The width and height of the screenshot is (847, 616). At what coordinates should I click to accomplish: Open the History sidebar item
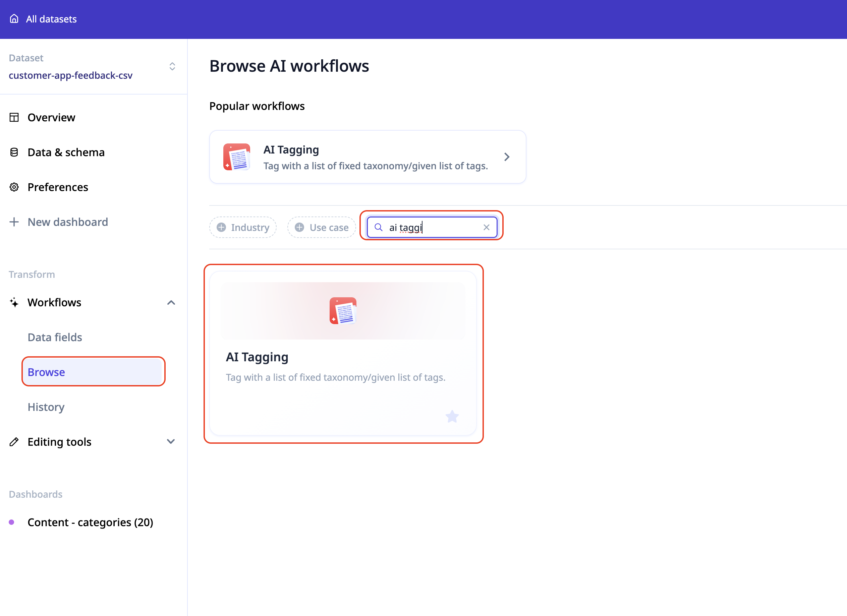pyautogui.click(x=46, y=407)
